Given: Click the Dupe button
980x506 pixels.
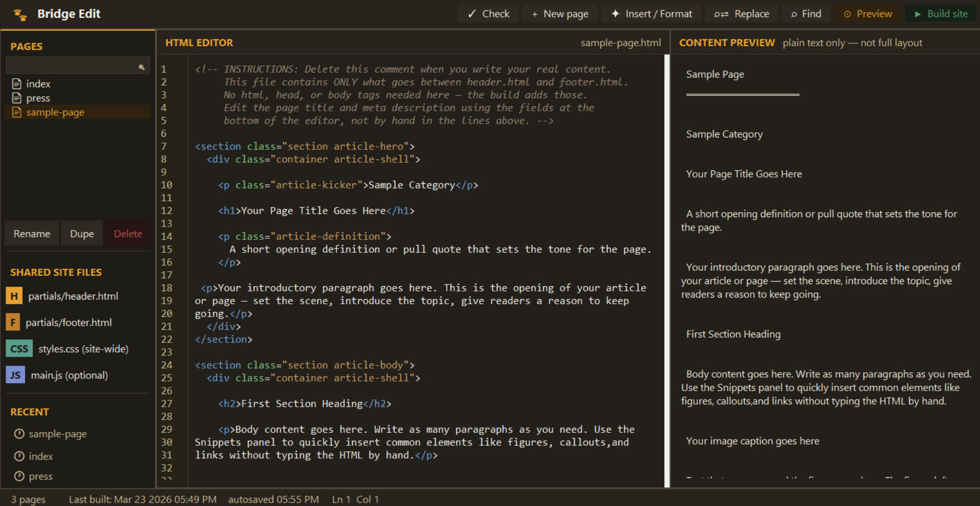Looking at the screenshot, I should (81, 233).
